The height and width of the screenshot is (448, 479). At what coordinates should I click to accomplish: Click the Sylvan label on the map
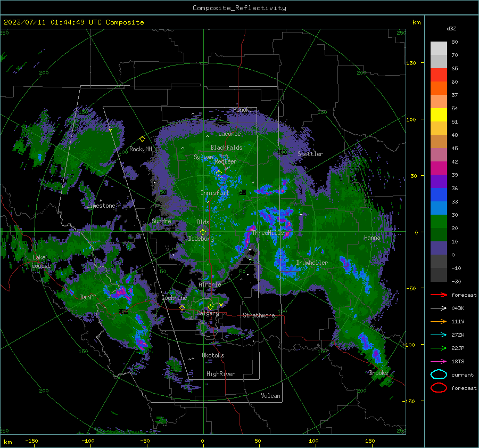coord(203,157)
